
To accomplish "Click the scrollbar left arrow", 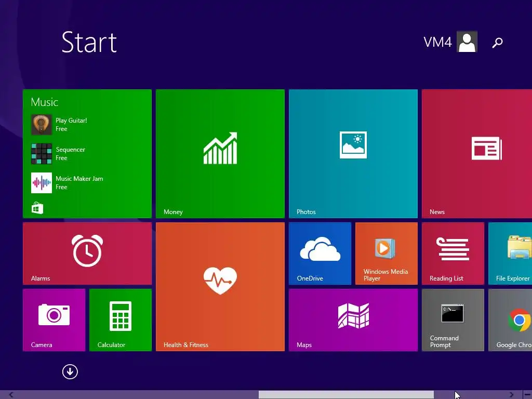I will pyautogui.click(x=11, y=395).
